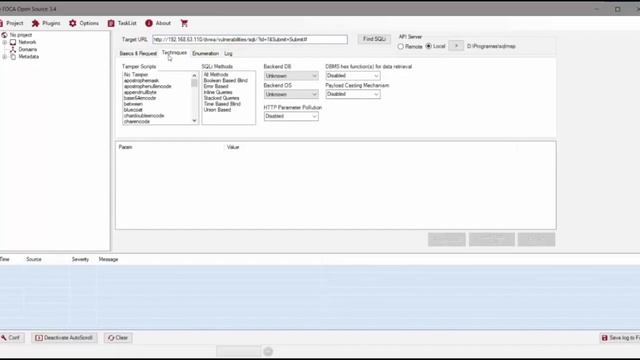Click the Message log column header
Screen dimensions: 640x360
coord(108,259)
